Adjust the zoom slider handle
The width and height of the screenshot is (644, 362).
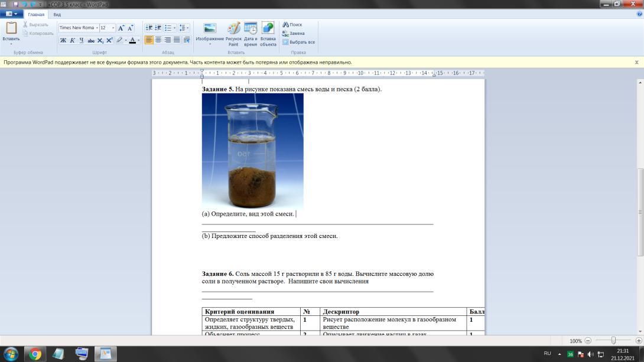(613, 341)
